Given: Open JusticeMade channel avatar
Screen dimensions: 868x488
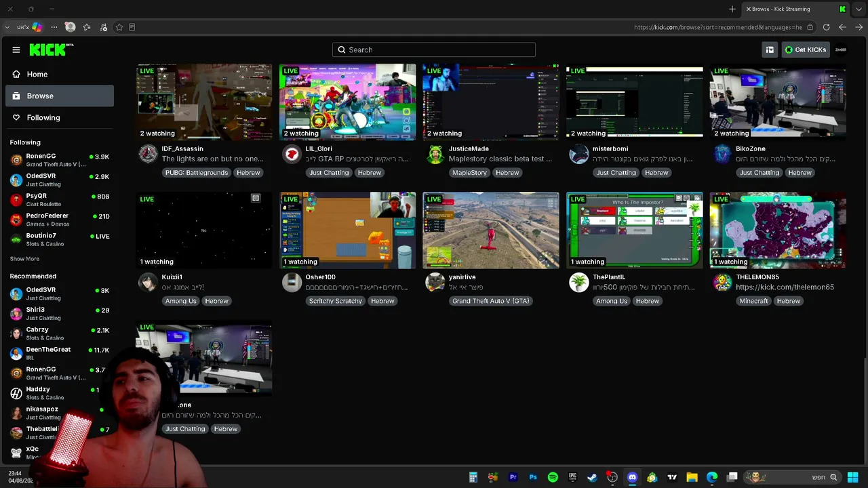Looking at the screenshot, I should (x=435, y=154).
